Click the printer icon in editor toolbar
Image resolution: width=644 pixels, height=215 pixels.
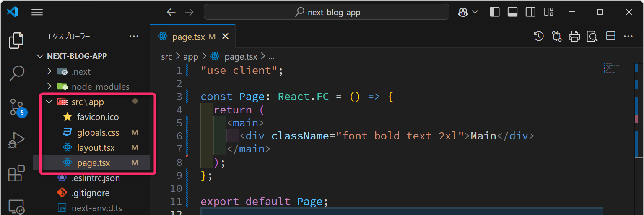tap(574, 37)
